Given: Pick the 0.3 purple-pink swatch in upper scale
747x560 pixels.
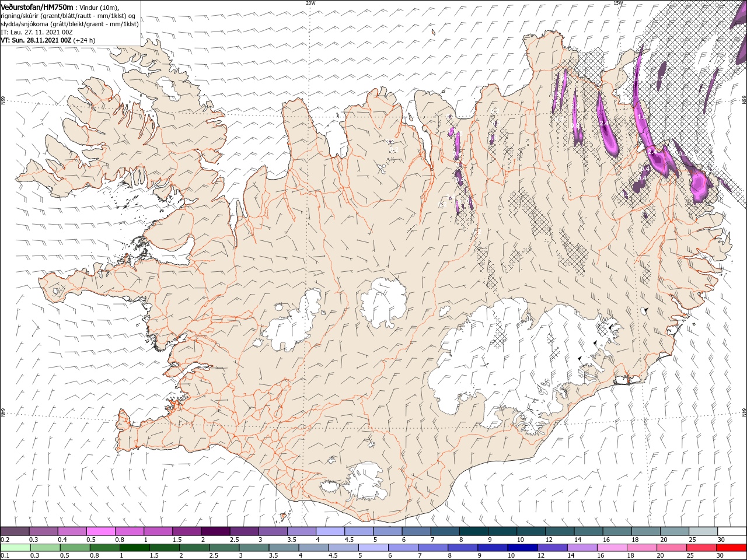Looking at the screenshot, I should point(43,531).
